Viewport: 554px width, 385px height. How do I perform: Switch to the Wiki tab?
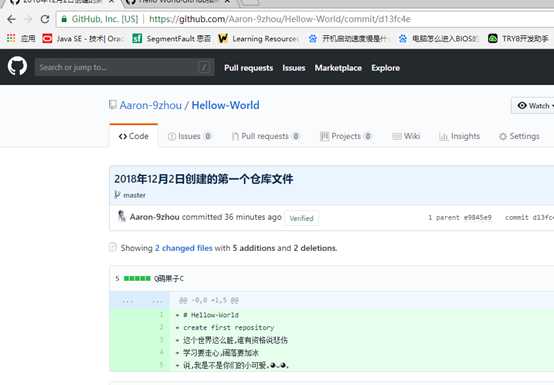(x=406, y=136)
